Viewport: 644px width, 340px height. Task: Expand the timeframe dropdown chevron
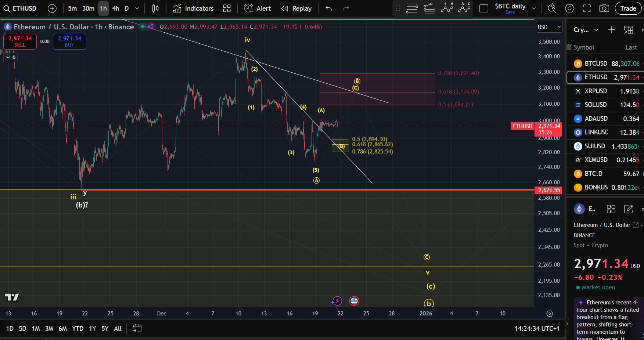tap(137, 8)
